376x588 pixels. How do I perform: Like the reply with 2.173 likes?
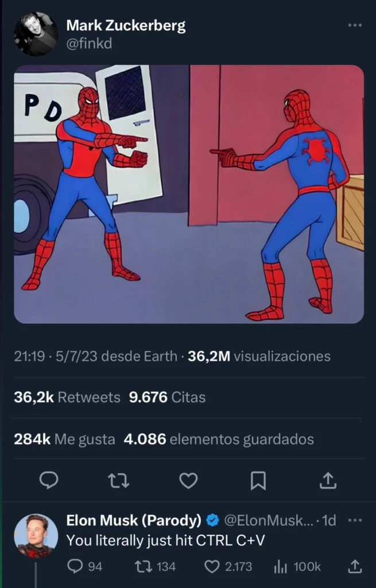click(x=228, y=566)
